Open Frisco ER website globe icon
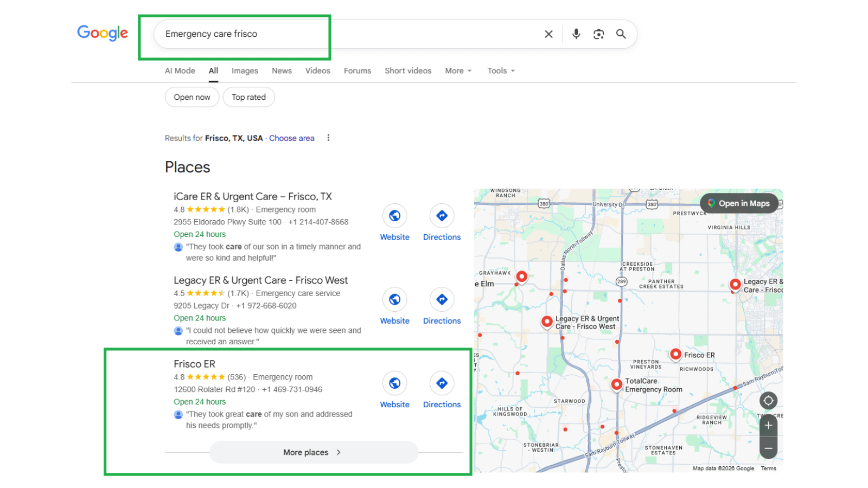 pyautogui.click(x=395, y=383)
